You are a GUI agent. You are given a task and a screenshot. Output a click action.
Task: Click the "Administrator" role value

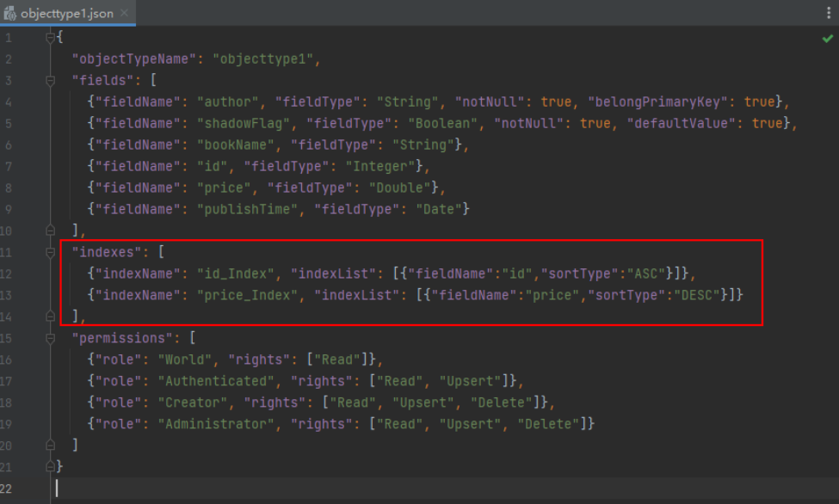point(216,424)
